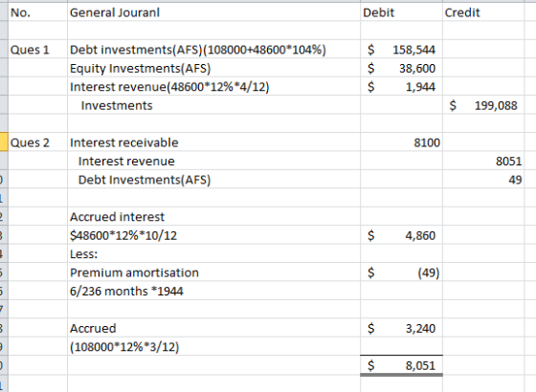This screenshot has width=536, height=392.
Task: Select the credit value 49
Action: [x=483, y=180]
